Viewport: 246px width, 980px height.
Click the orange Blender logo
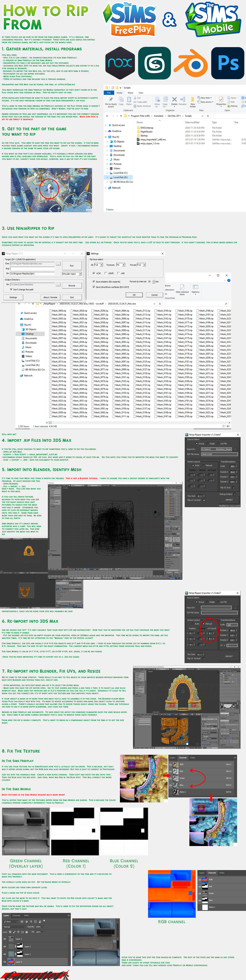coord(190,63)
